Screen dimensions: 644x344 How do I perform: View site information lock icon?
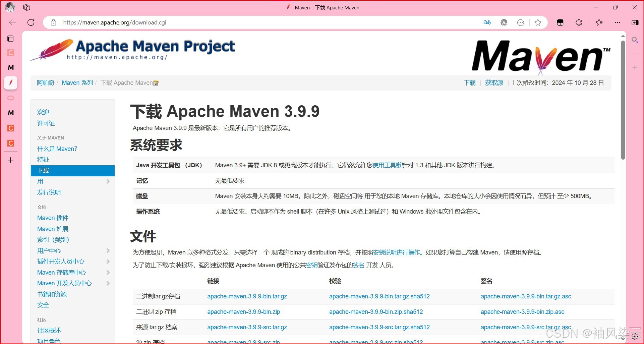tap(53, 22)
